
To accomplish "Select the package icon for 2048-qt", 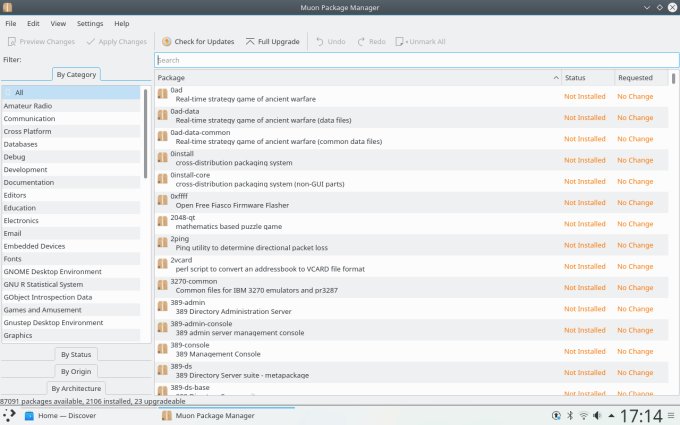I will (x=163, y=221).
